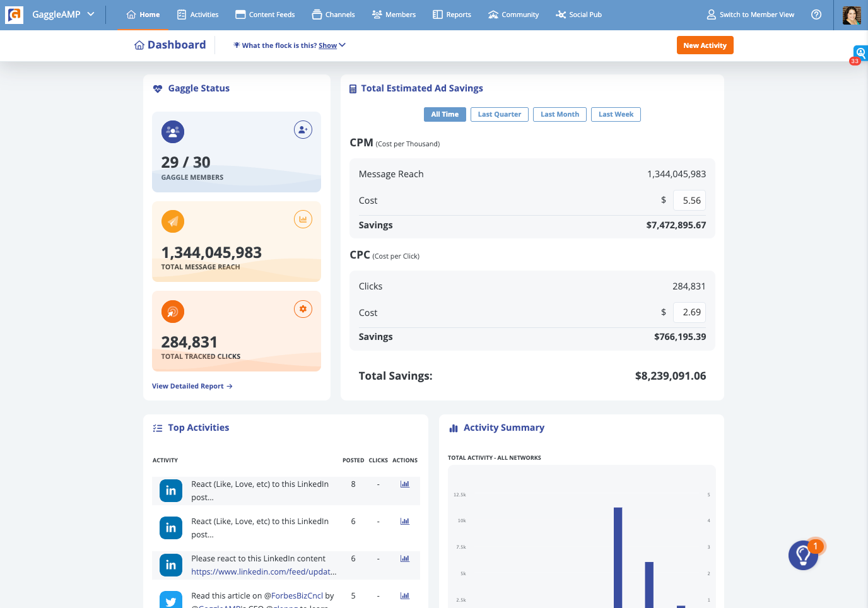Go to the Activities tab
Screen dimensions: 868x608
point(198,15)
